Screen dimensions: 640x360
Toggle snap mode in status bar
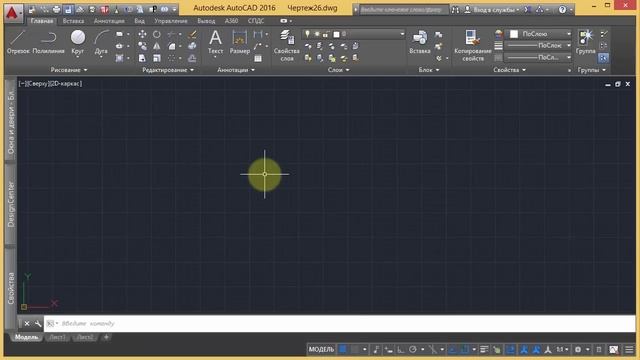[355, 349]
